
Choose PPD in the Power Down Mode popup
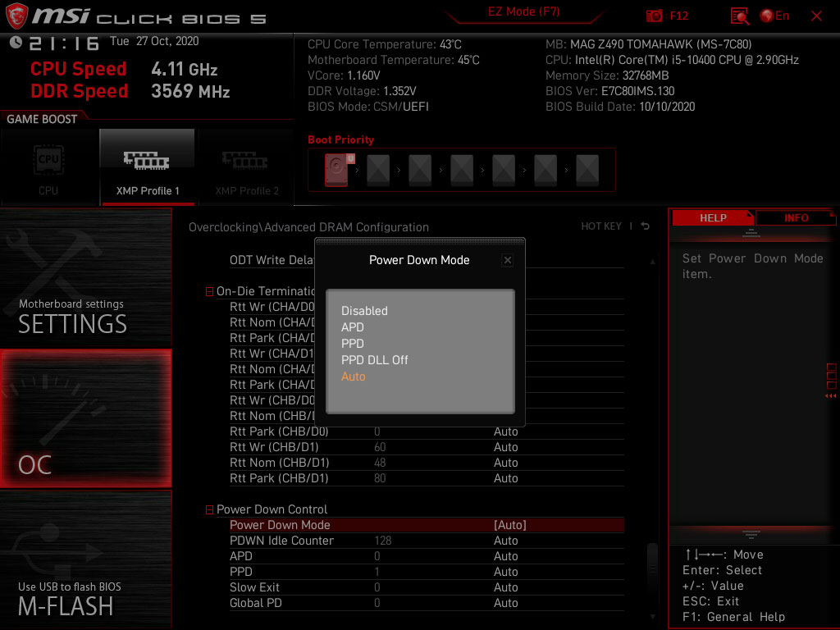[353, 344]
